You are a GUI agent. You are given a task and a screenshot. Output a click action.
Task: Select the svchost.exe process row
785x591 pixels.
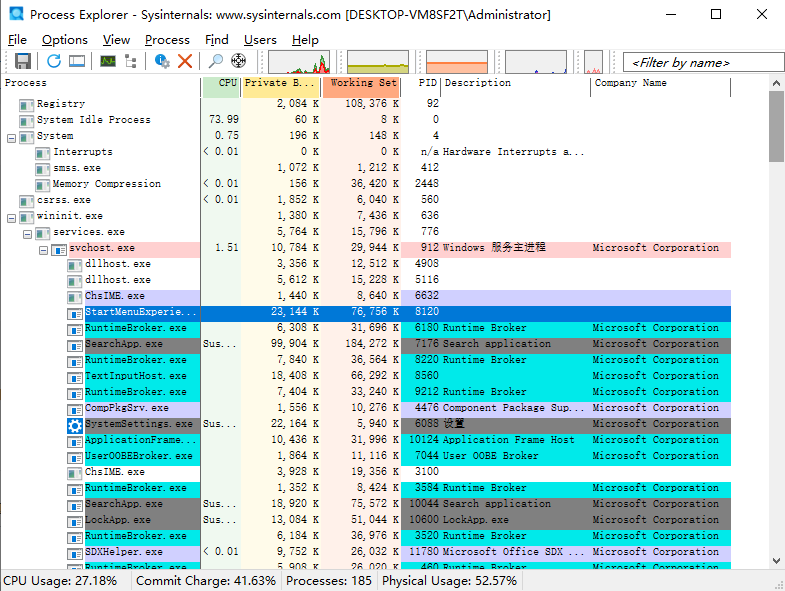point(365,248)
